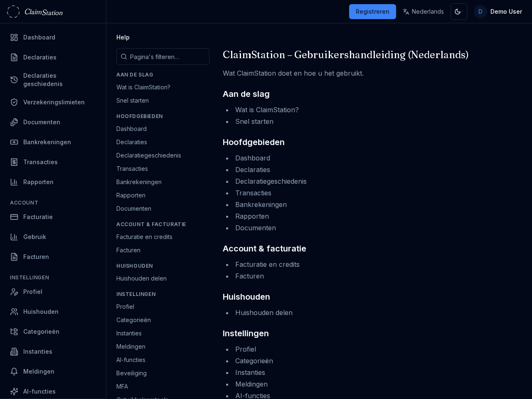
Task: Select the Bankrekeningen banknote icon
Action: click(14, 142)
